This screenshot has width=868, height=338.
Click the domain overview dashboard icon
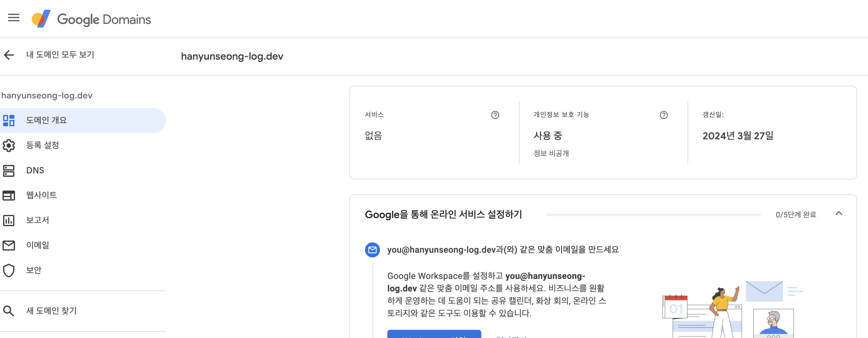9,120
